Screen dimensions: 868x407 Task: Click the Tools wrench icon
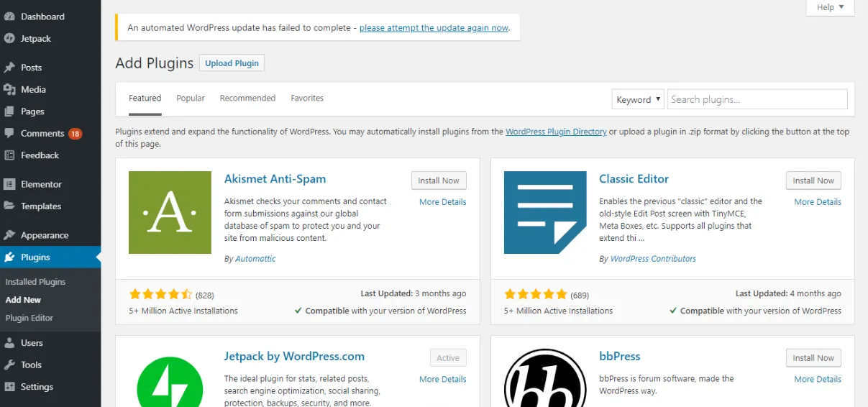(9, 365)
